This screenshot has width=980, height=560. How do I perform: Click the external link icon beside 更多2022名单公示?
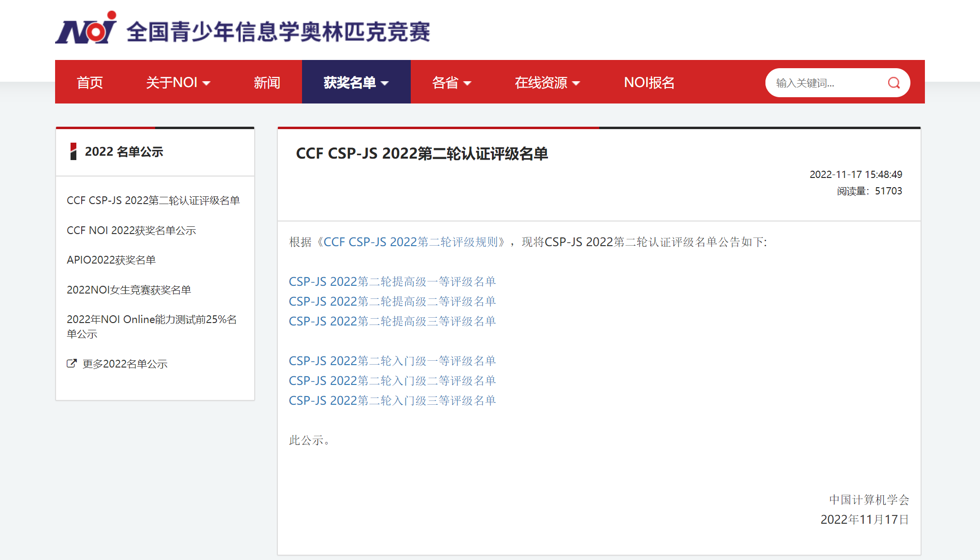pos(72,363)
